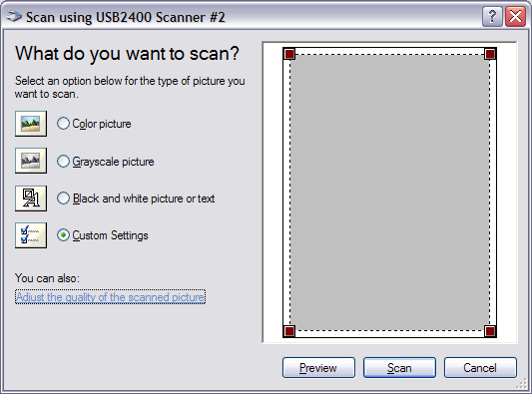Click the question mark help icon
This screenshot has height=394, width=532.
[x=492, y=16]
